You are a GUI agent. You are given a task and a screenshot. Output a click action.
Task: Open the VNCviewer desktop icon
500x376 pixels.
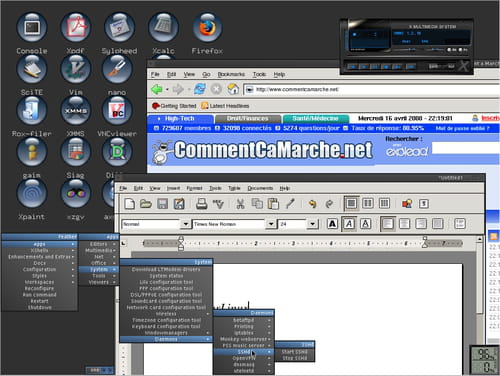click(117, 110)
